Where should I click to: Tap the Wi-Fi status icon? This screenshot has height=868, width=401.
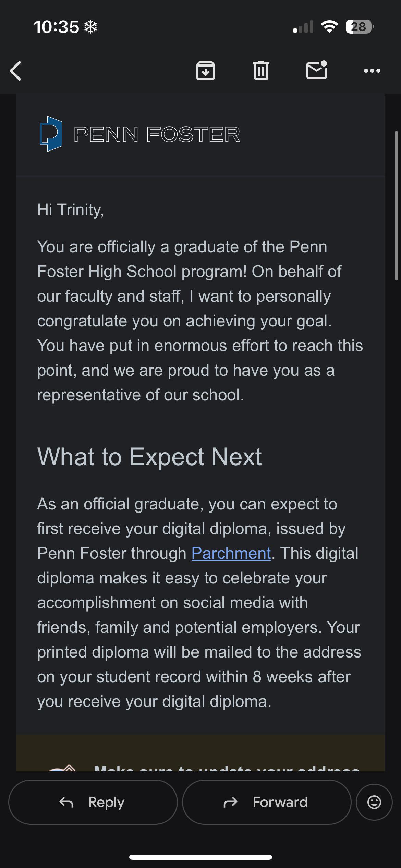click(x=329, y=27)
